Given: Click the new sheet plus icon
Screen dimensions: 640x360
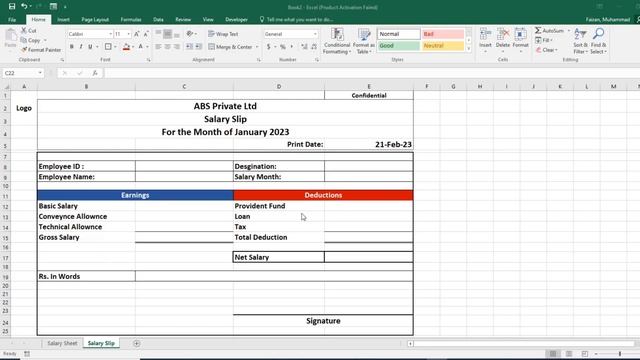Looking at the screenshot, I should coord(137,343).
